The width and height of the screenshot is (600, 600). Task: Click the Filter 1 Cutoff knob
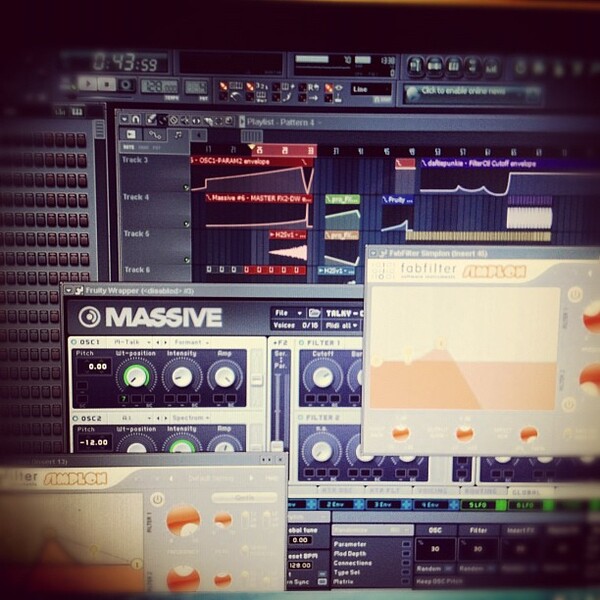pyautogui.click(x=323, y=377)
